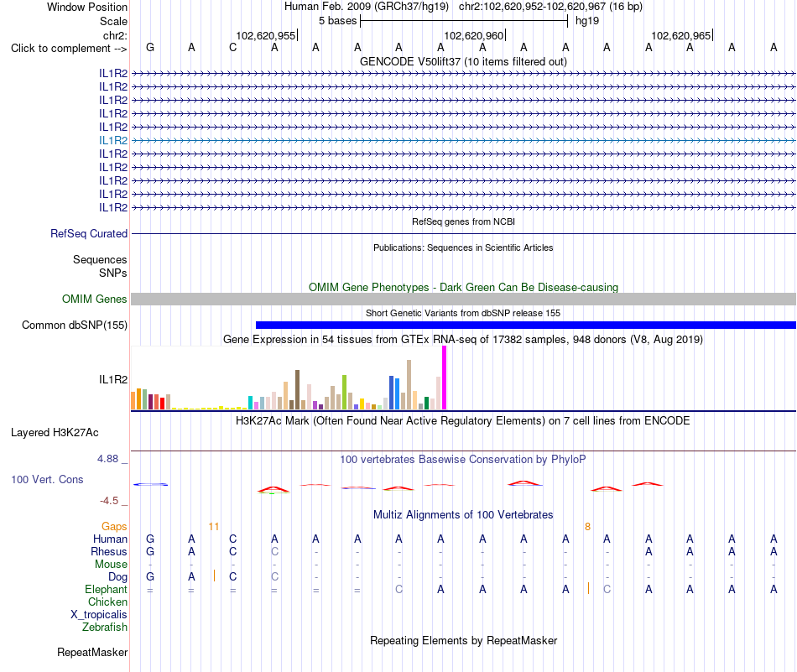The width and height of the screenshot is (797, 672).
Task: Click the Sequences track label
Action: tap(100, 260)
